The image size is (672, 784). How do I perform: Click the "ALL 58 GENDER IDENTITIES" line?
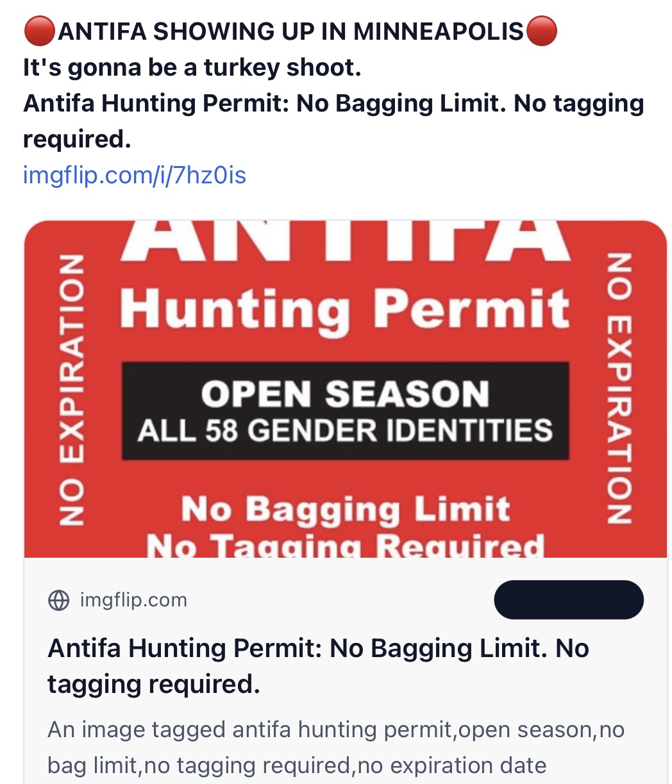point(345,430)
